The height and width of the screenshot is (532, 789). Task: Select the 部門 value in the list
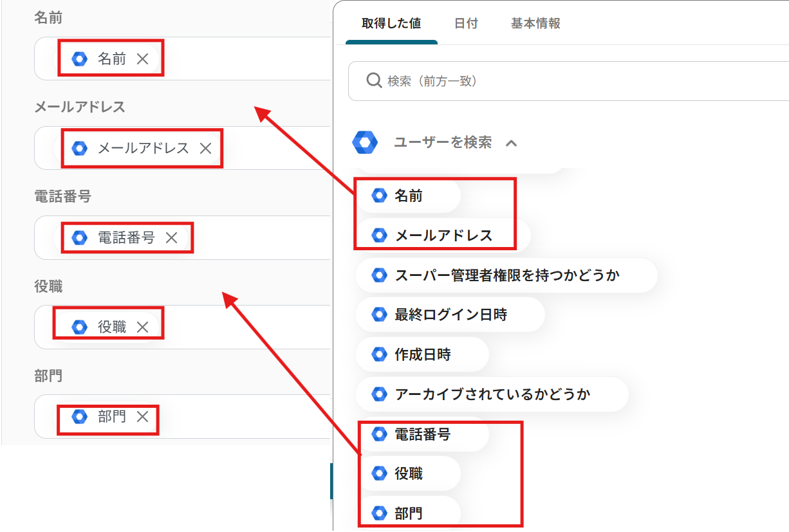coord(408,513)
